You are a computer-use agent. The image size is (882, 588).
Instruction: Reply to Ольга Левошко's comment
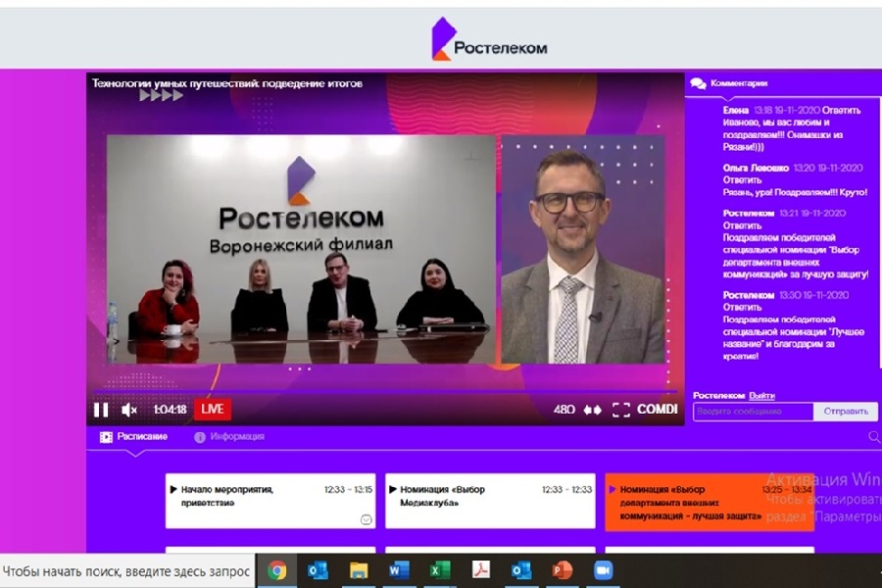[742, 180]
